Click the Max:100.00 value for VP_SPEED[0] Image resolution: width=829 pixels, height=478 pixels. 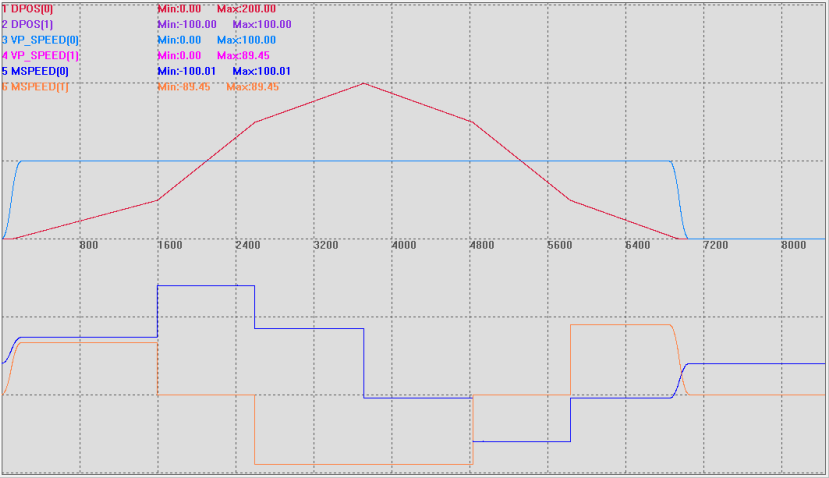[x=246, y=40]
